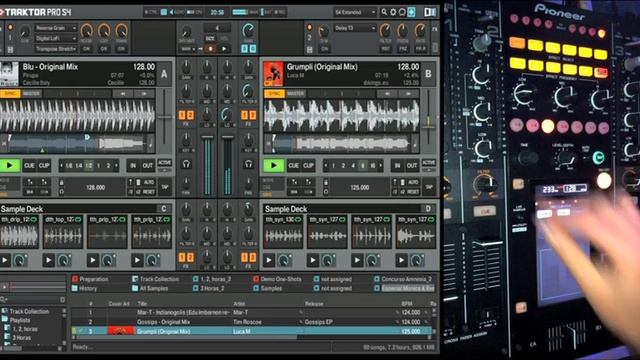Click Sample Deck D letter icon
This screenshot has width=640, height=360.
(428, 209)
